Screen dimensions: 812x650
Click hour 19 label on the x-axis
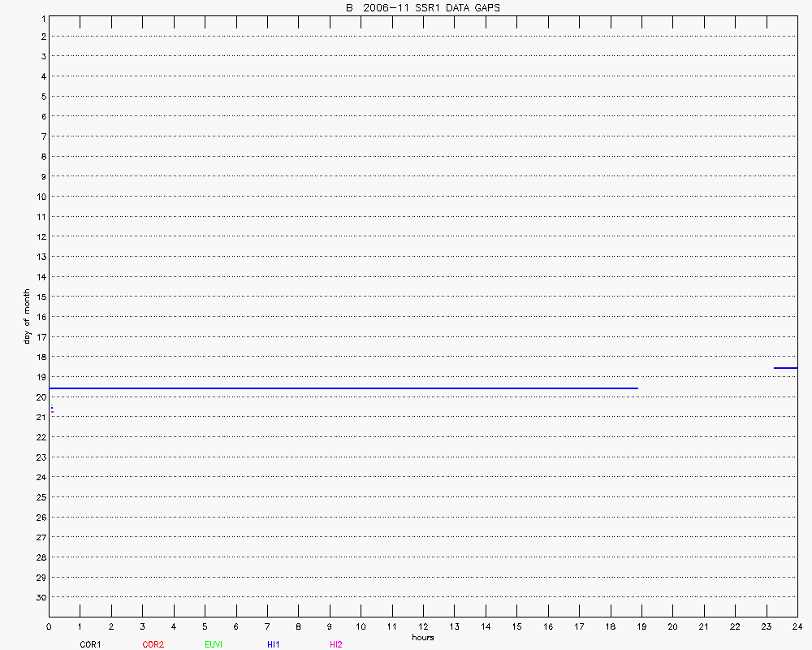point(641,626)
